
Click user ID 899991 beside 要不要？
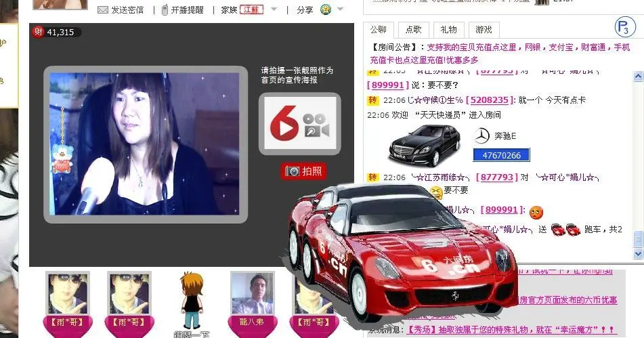(388, 85)
